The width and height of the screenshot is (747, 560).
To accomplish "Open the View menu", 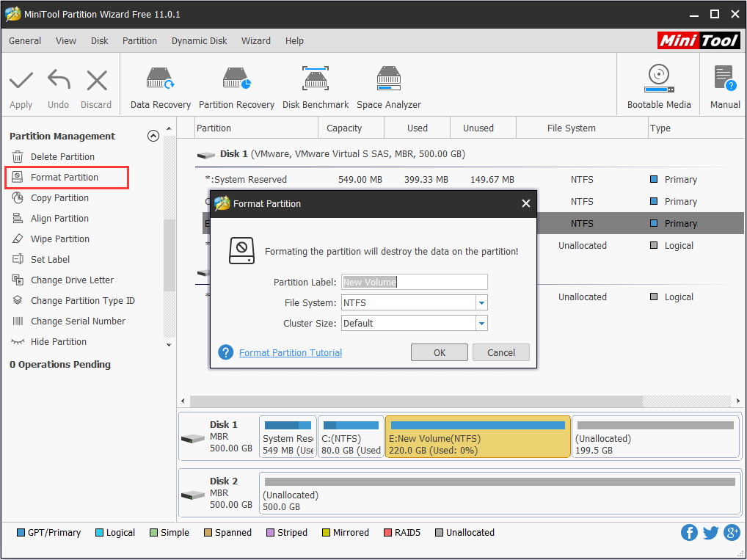I will tap(66, 41).
